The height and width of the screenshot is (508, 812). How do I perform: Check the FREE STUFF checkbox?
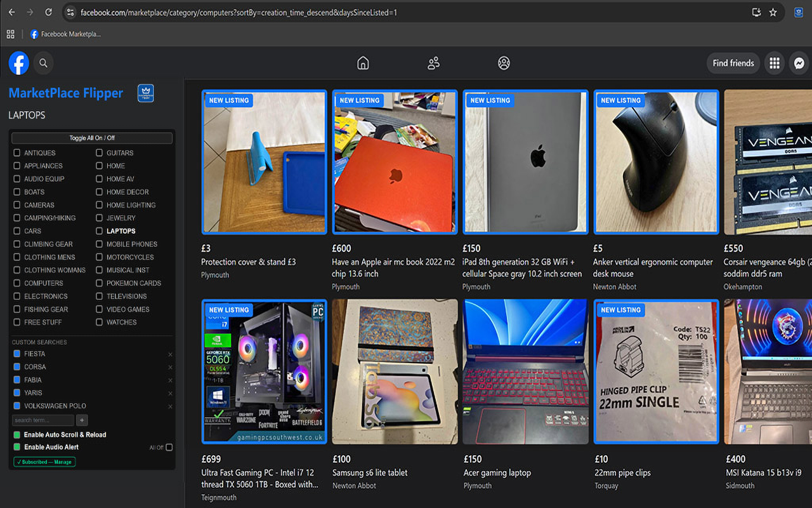(17, 323)
